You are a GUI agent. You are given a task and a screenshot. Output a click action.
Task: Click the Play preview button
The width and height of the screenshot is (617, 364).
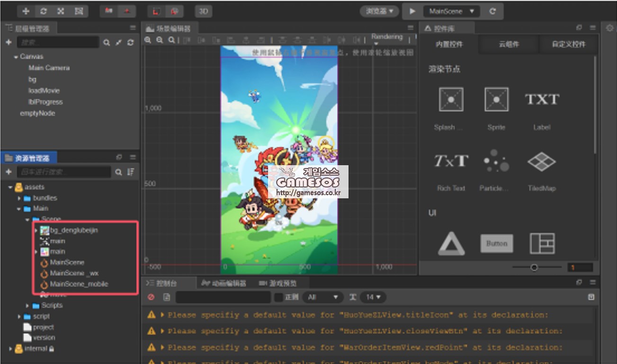[412, 11]
